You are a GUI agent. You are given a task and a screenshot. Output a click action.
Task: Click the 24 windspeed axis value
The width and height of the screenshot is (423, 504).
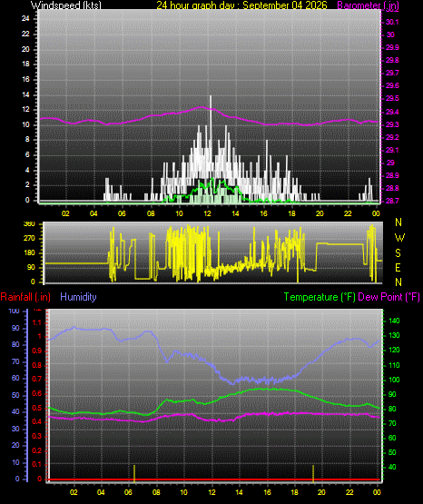[x=25, y=19]
